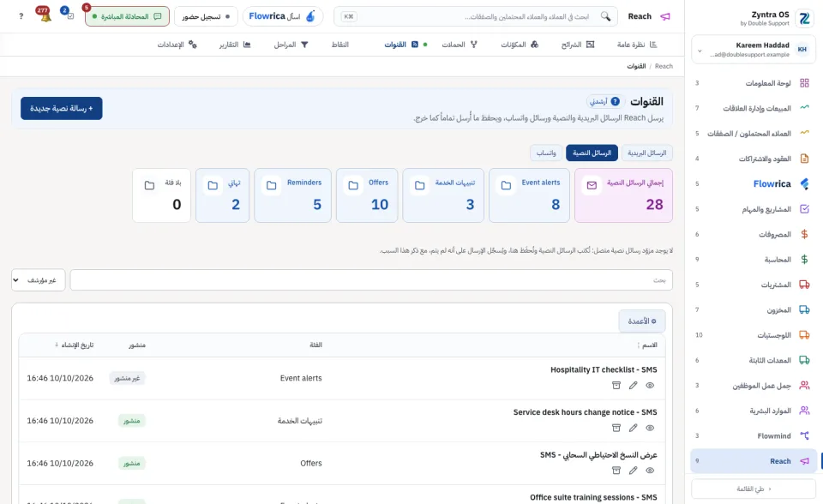Toggle المحادثة المباشرة live chat
Screen dimensions: 823x504
tap(127, 16)
